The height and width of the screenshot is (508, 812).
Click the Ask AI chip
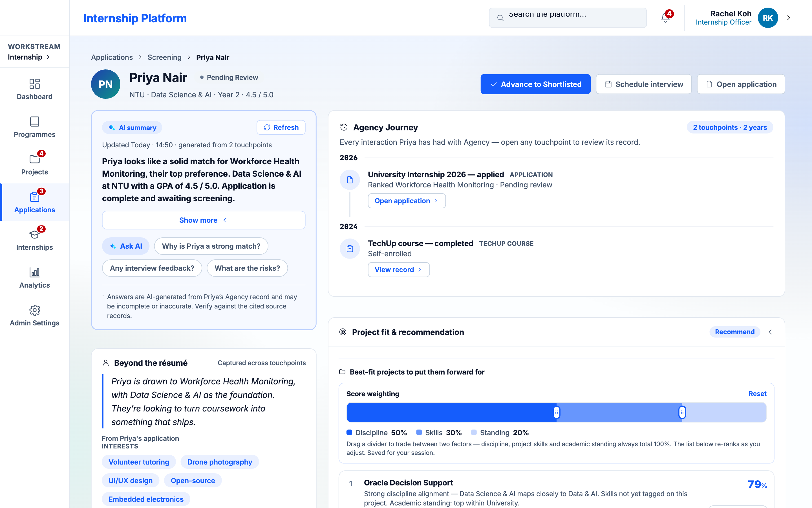tap(125, 246)
